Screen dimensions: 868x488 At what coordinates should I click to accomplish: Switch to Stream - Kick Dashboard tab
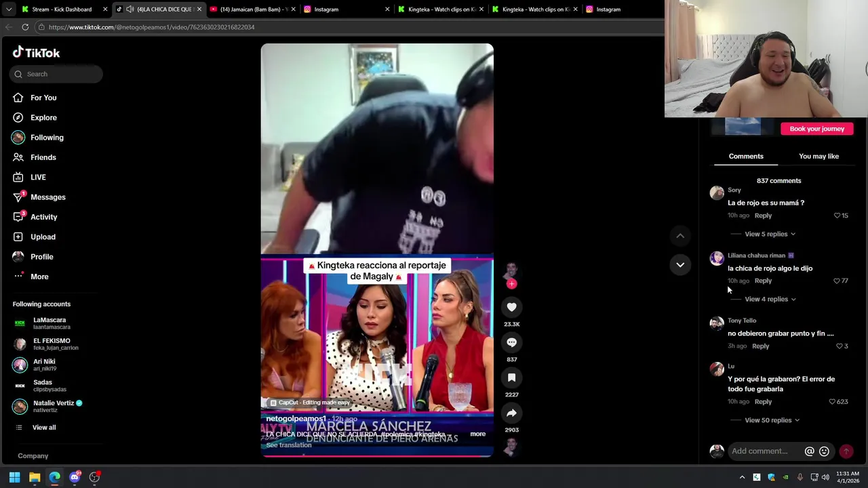pyautogui.click(x=62, y=9)
